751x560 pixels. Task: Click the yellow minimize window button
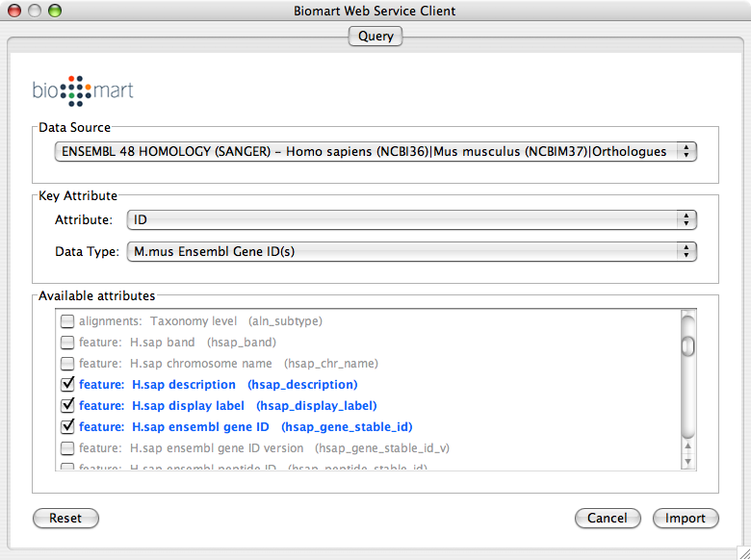click(x=34, y=12)
